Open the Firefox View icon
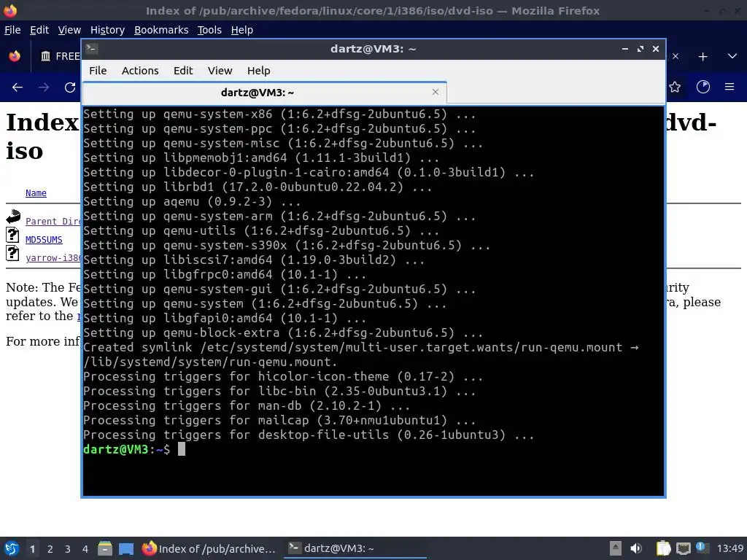Image resolution: width=747 pixels, height=560 pixels. [15, 56]
